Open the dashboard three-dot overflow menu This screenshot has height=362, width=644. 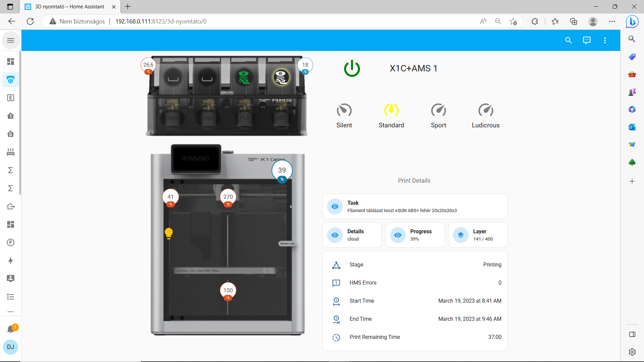pos(605,40)
